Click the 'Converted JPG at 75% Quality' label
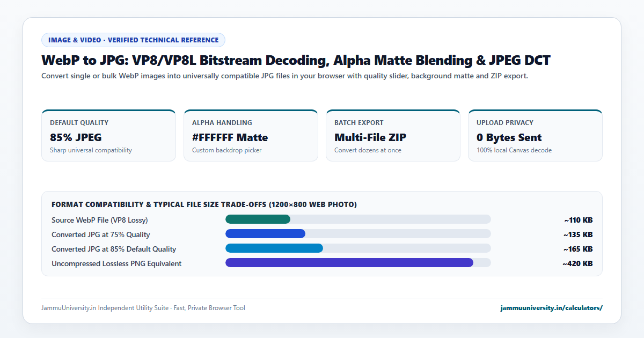Image resolution: width=644 pixels, height=338 pixels. click(101, 234)
